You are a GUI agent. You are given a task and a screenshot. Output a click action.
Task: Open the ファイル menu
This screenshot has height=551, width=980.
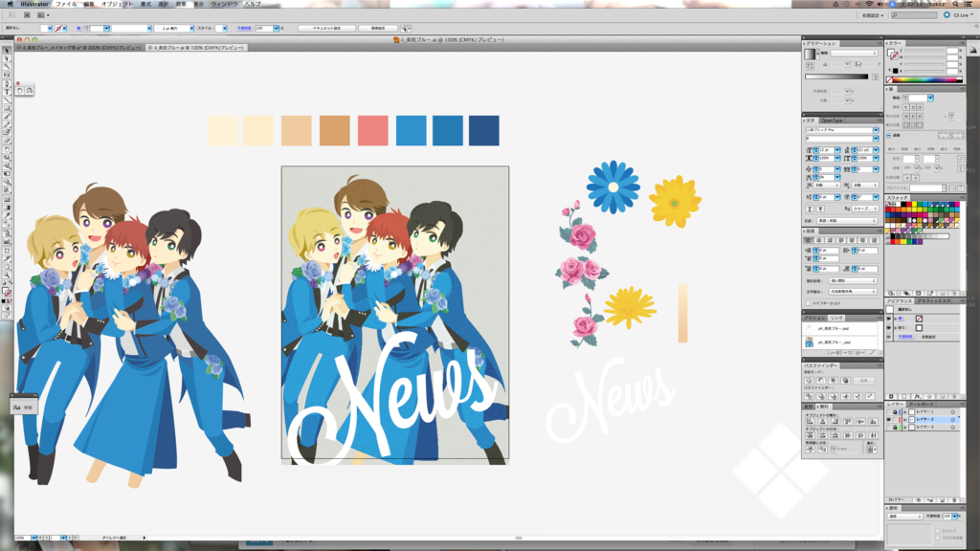coord(66,4)
